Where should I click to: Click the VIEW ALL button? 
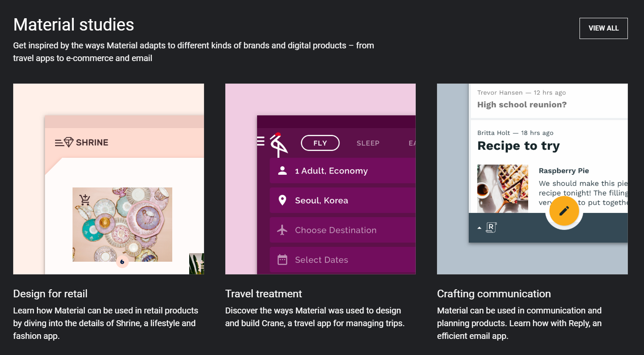(x=603, y=28)
